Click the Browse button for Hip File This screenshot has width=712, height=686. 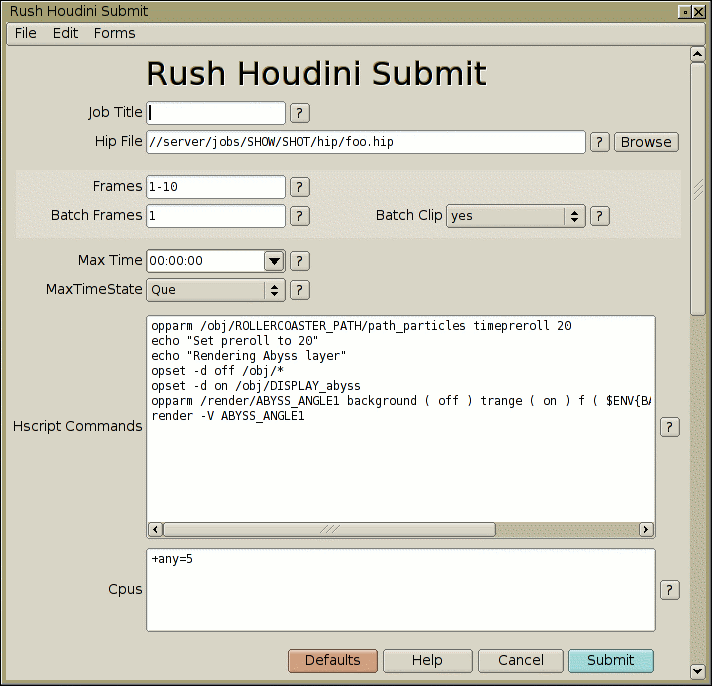tap(646, 142)
